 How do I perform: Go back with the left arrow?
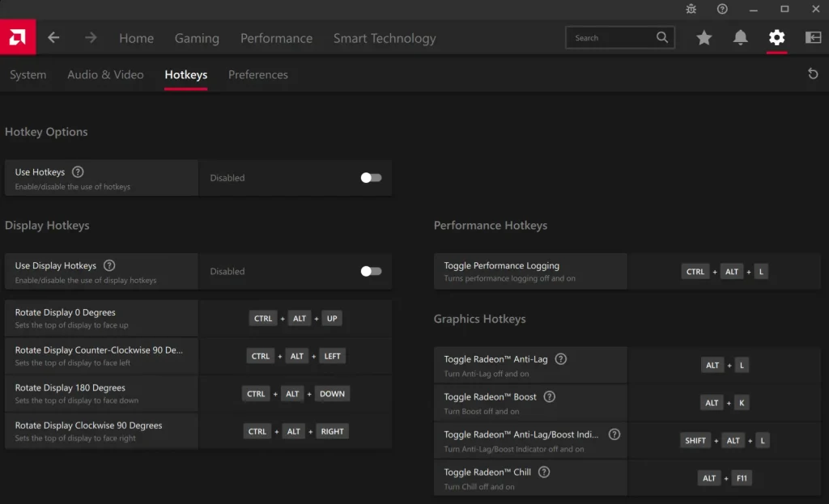(53, 37)
